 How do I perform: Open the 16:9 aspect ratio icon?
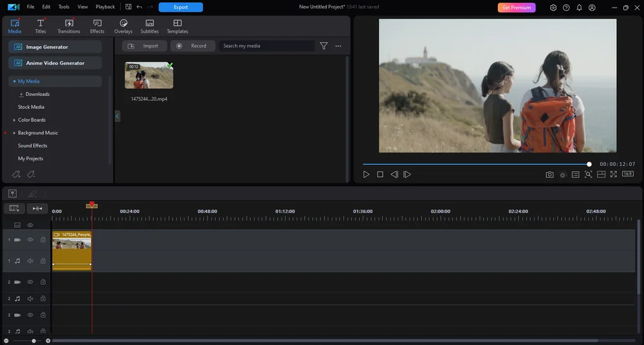click(x=627, y=174)
